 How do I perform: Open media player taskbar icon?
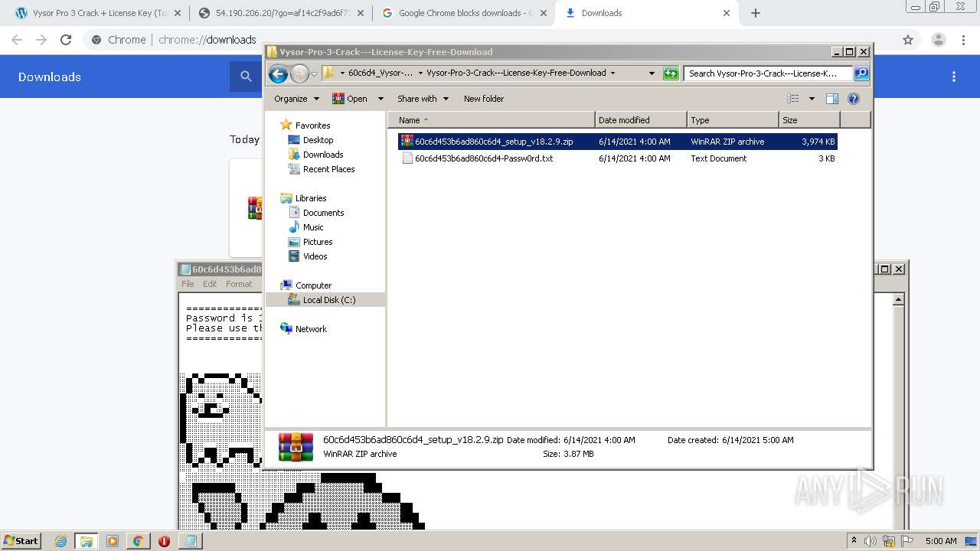click(x=112, y=541)
